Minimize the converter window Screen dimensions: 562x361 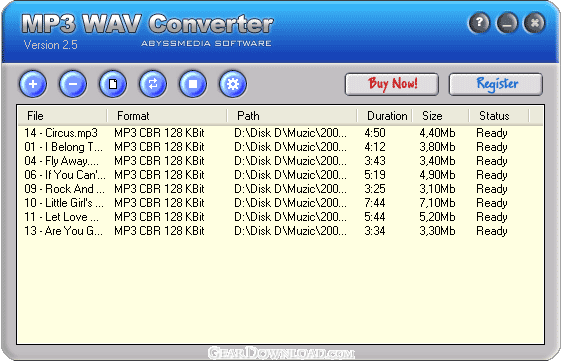tap(507, 23)
